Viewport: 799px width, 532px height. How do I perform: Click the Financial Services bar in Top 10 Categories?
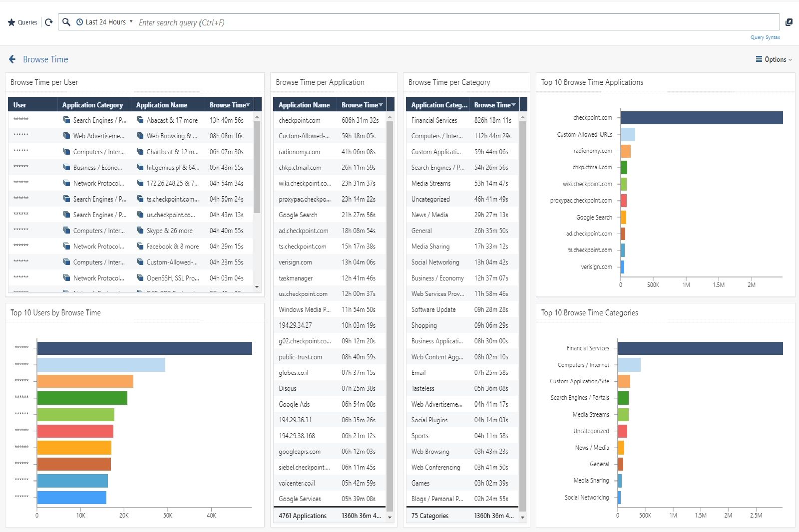700,348
